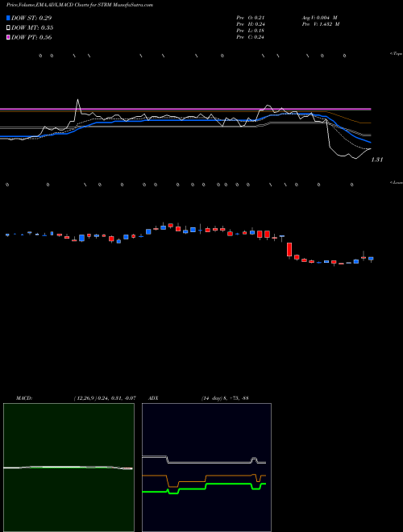
Task: Click the MACD values '(12,26,9) 0.24, 0.31, -0.07'
Action: pyautogui.click(x=105, y=398)
